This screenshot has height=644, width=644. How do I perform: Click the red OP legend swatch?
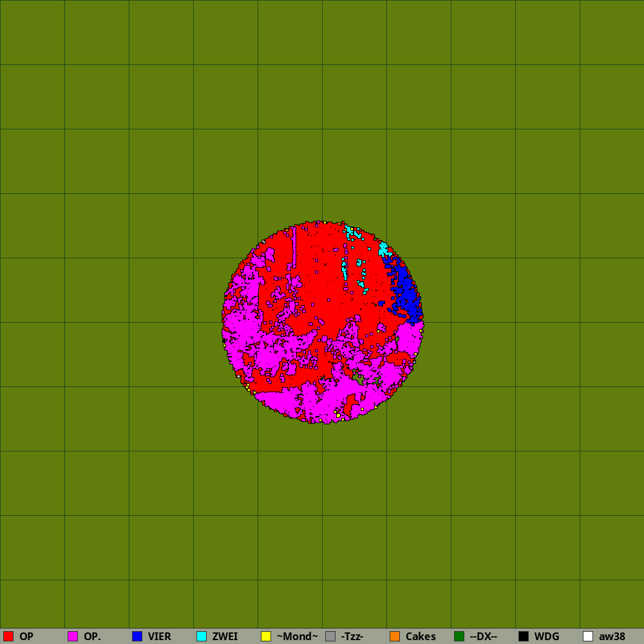click(x=8, y=636)
